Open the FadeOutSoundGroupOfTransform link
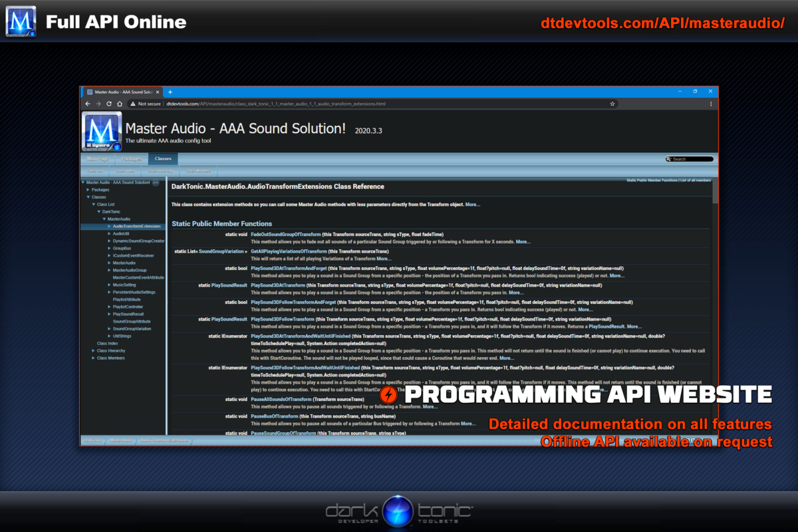Viewport: 798px width, 532px height. [285, 235]
